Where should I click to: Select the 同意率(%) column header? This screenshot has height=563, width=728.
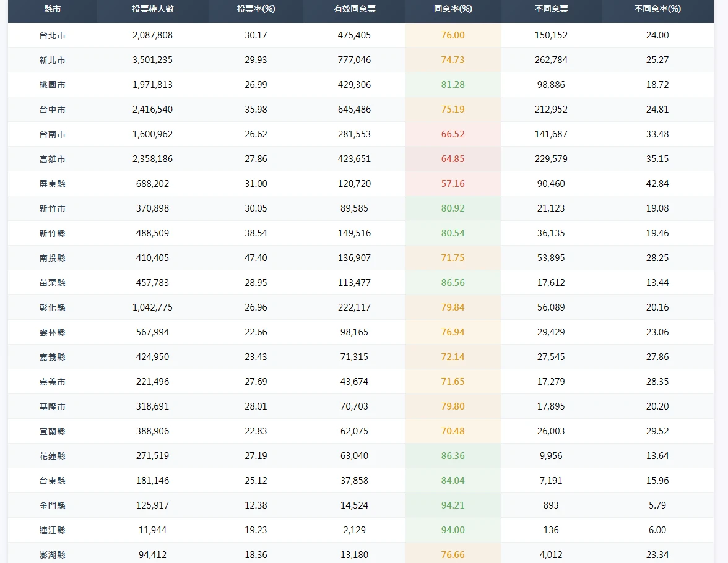[453, 9]
